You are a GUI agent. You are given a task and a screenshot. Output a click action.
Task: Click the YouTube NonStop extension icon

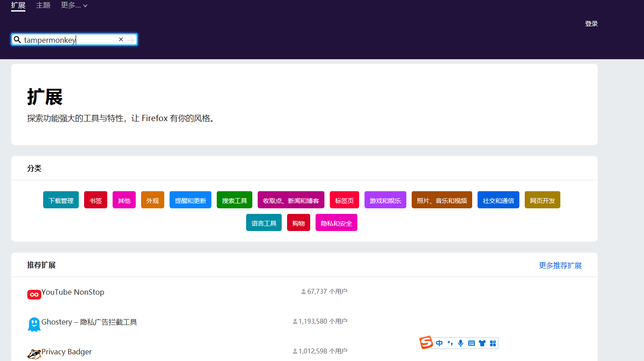click(x=34, y=294)
